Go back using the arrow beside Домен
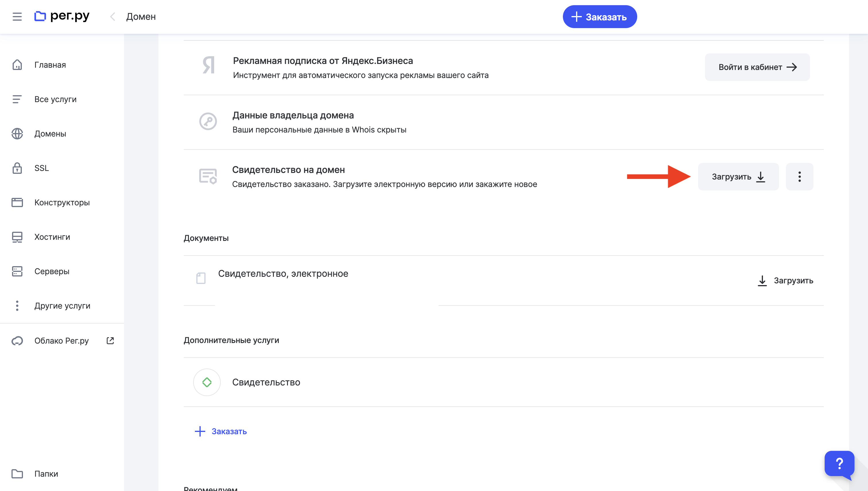Screen dimensions: 868x491 113,17
